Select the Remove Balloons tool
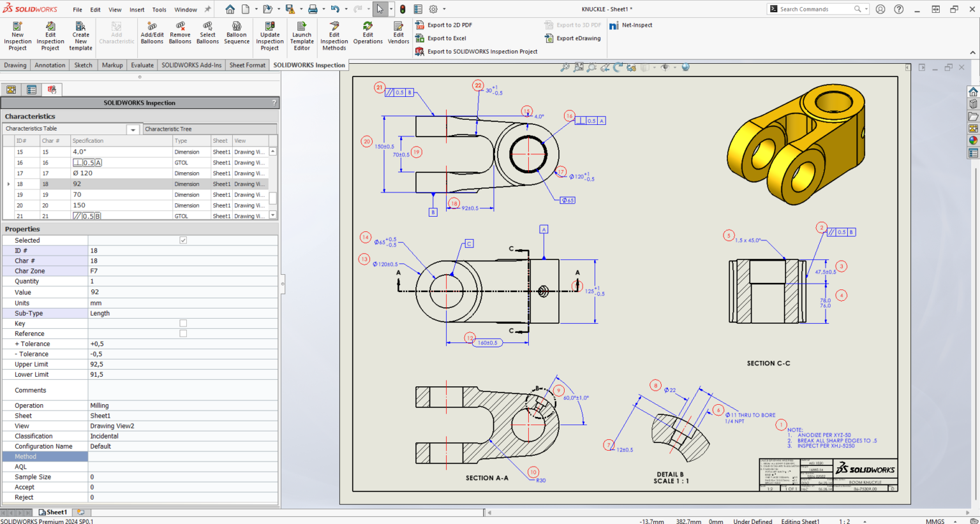 [180, 35]
